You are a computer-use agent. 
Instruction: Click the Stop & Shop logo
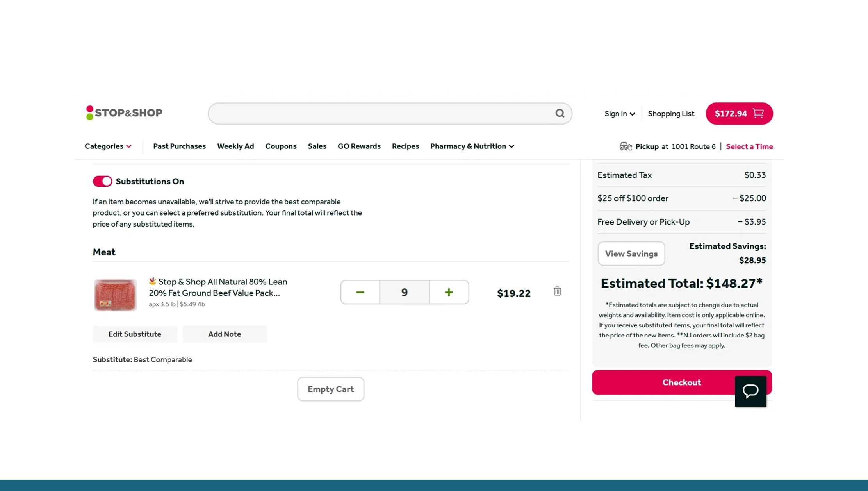(x=123, y=113)
